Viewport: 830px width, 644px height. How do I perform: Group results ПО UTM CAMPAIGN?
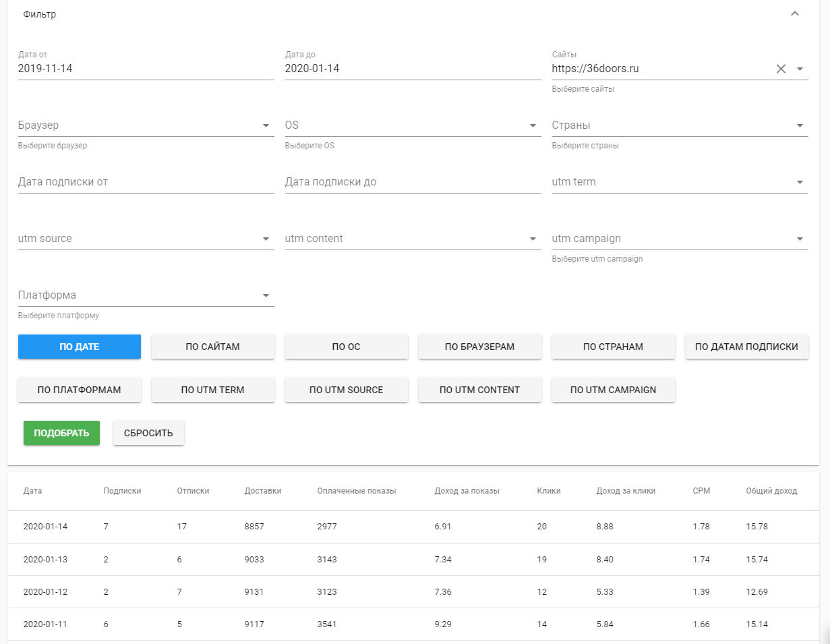pyautogui.click(x=613, y=390)
